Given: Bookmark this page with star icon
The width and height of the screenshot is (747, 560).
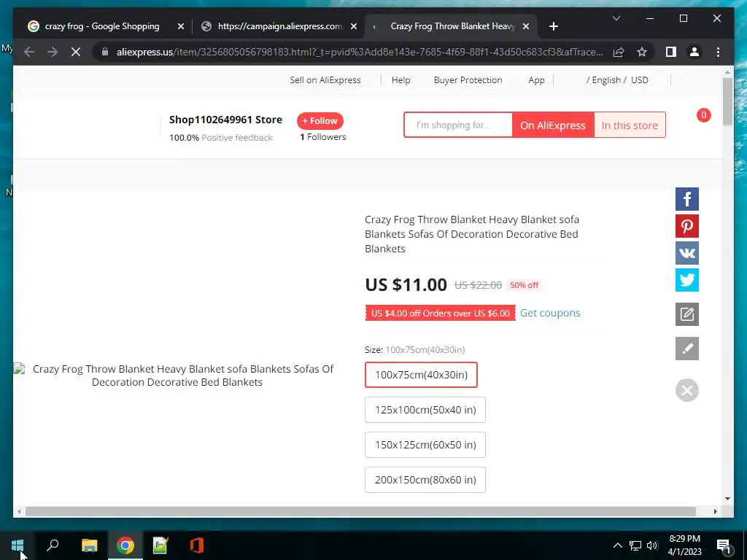Looking at the screenshot, I should click(x=642, y=52).
